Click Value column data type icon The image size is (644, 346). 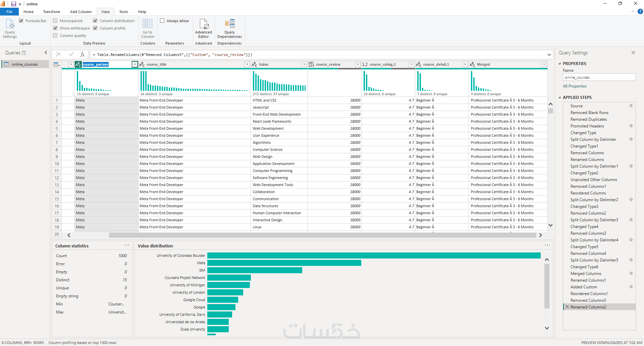click(254, 64)
